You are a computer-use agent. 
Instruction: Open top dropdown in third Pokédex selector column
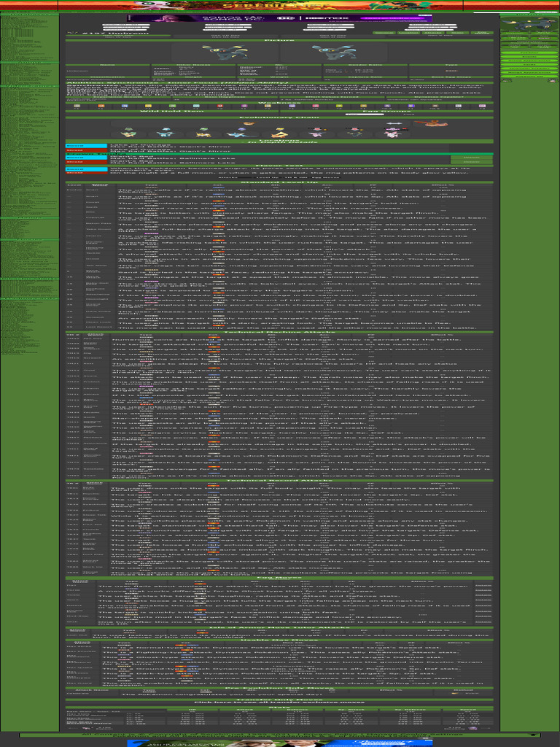(330, 25)
